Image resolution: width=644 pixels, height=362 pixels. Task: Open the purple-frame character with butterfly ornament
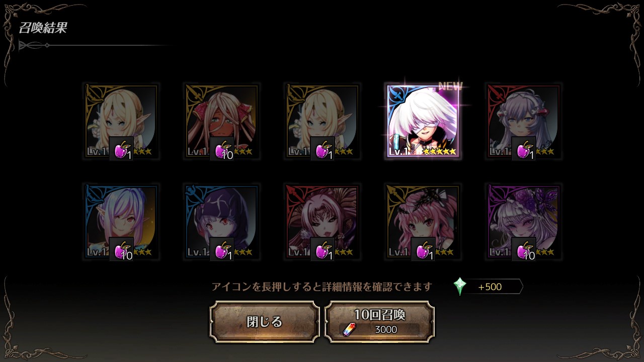[524, 222]
